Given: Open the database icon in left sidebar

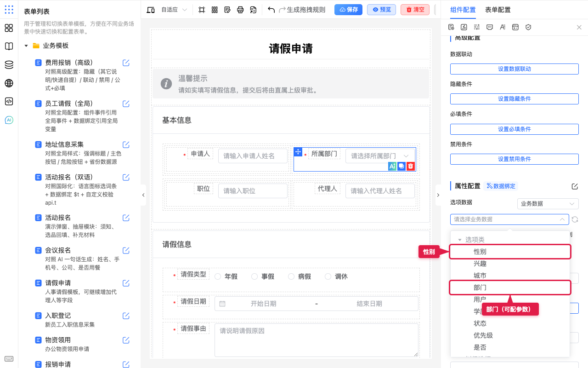Looking at the screenshot, I should point(9,65).
